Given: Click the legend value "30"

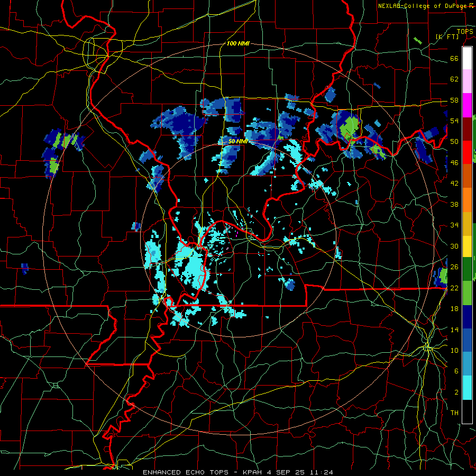Looking at the screenshot, I should pyautogui.click(x=454, y=246).
